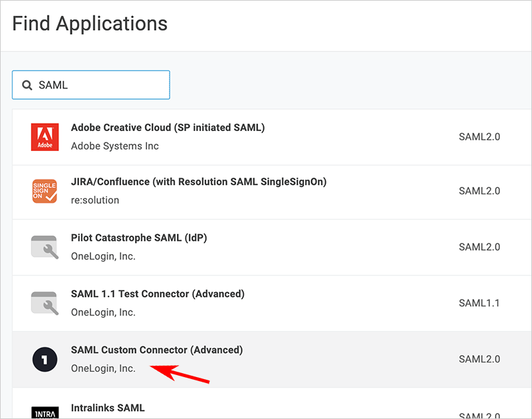
Task: Click SAML2.0 label in the Adobe row
Action: click(479, 137)
